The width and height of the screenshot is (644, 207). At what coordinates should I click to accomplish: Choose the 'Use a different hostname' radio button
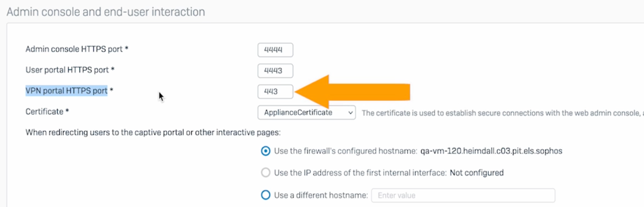click(x=266, y=195)
